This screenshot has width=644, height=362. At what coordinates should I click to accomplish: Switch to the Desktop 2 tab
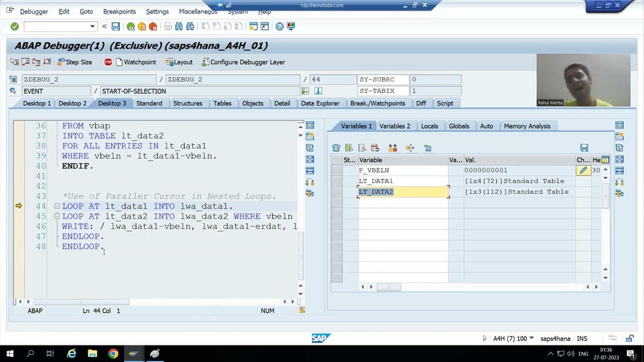(x=72, y=103)
